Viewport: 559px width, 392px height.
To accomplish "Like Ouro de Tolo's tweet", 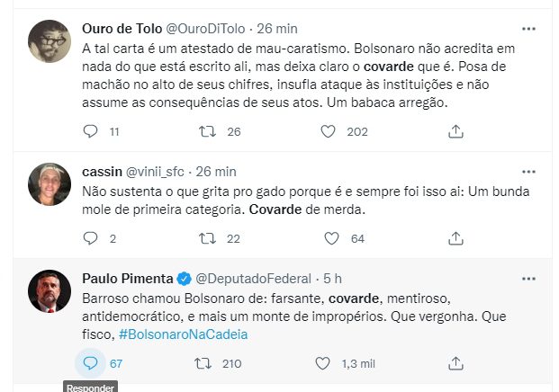I will pyautogui.click(x=330, y=131).
